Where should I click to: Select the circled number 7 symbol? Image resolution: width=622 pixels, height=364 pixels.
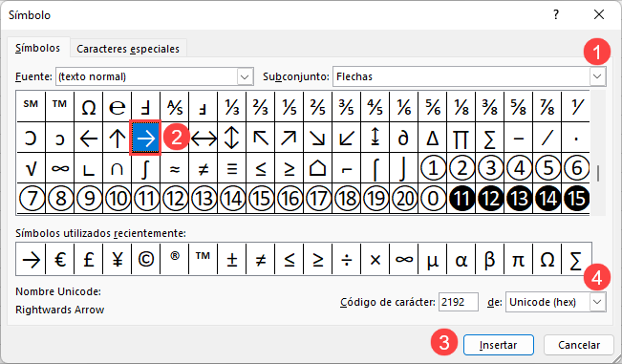(x=31, y=199)
